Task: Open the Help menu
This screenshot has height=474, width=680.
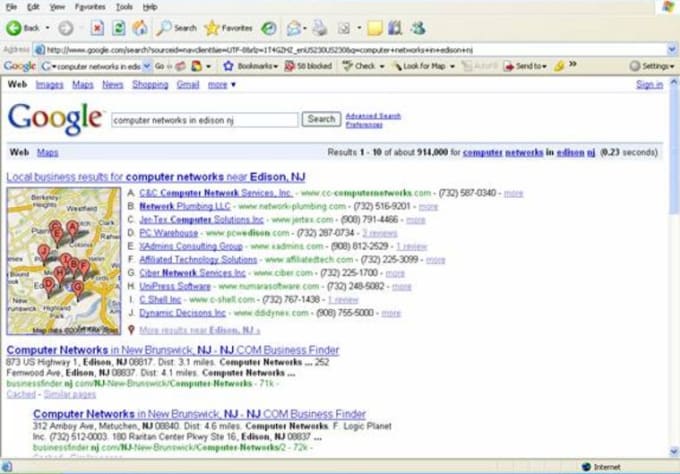Action: (x=150, y=7)
